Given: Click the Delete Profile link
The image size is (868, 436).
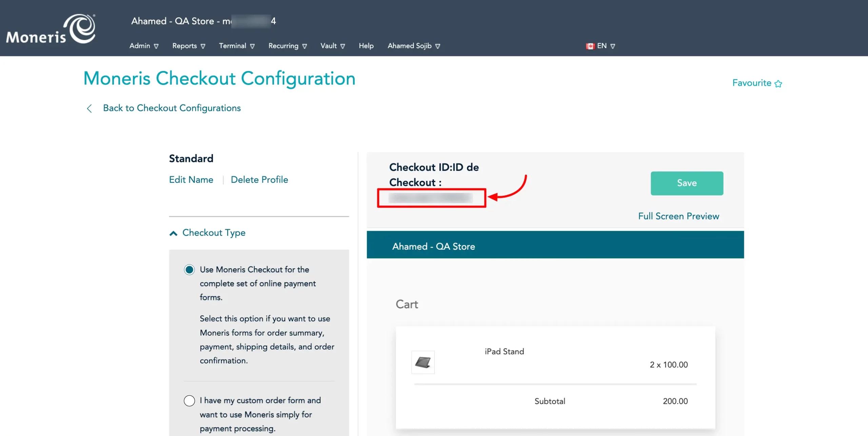Looking at the screenshot, I should (259, 179).
